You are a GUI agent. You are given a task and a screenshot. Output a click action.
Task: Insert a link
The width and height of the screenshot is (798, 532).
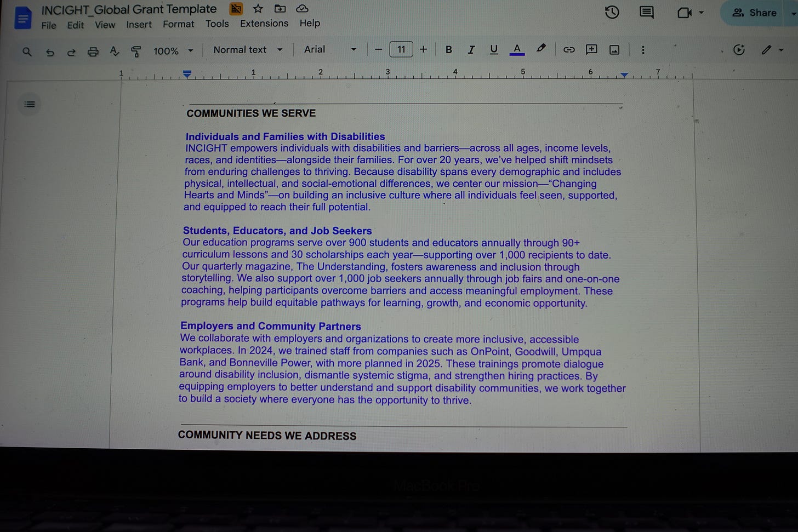tap(569, 50)
